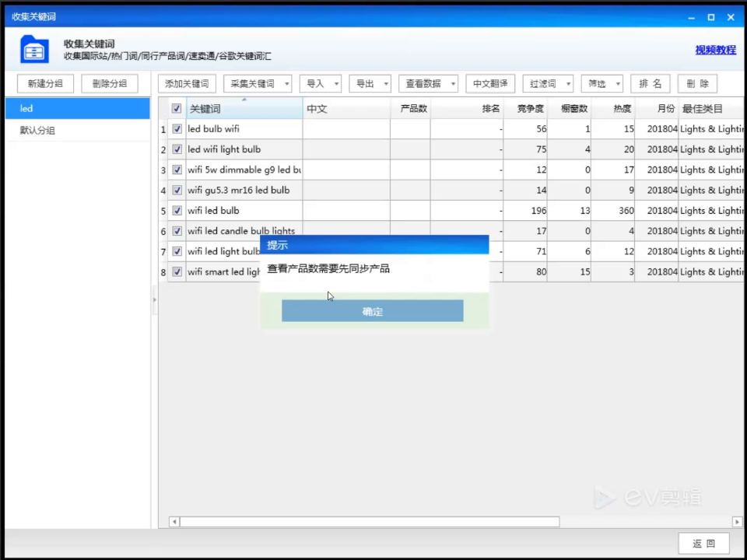This screenshot has width=747, height=560.
Task: Expand the 导入 dropdown arrow
Action: (x=336, y=84)
